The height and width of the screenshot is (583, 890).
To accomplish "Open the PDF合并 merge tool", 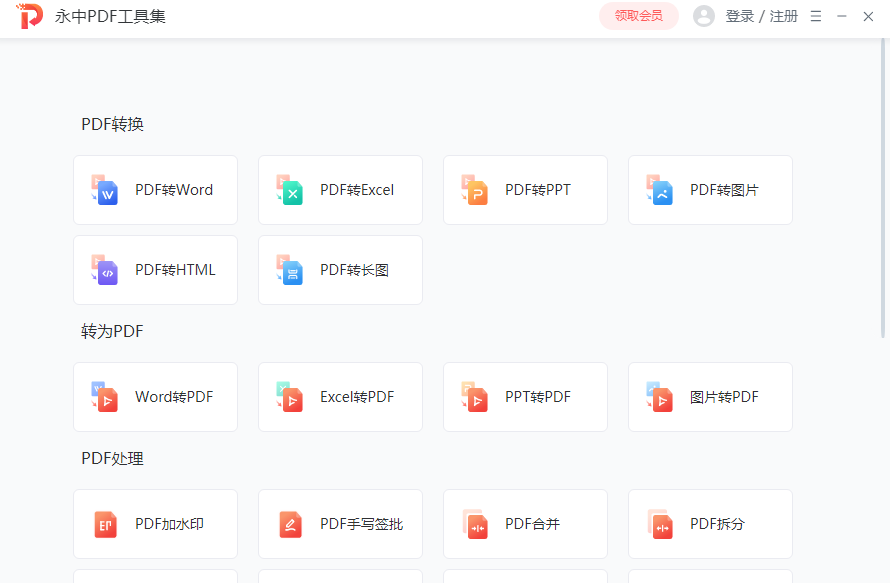I will click(526, 524).
